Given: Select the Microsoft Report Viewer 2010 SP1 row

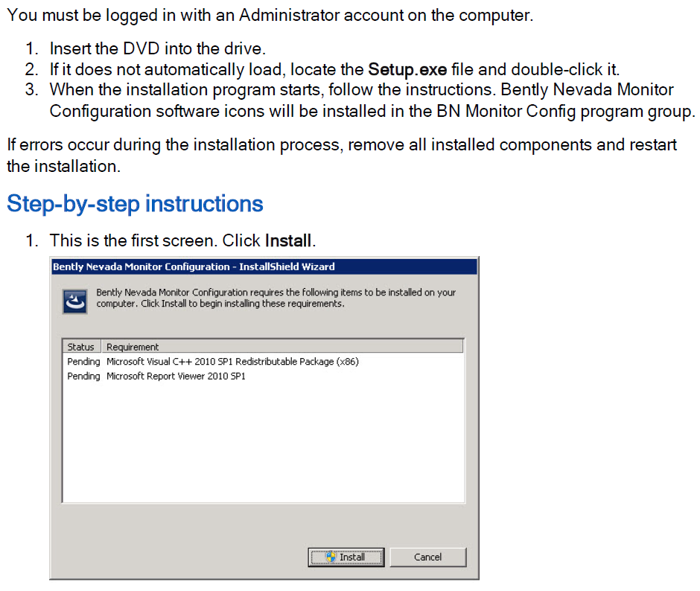Looking at the screenshot, I should tap(263, 377).
